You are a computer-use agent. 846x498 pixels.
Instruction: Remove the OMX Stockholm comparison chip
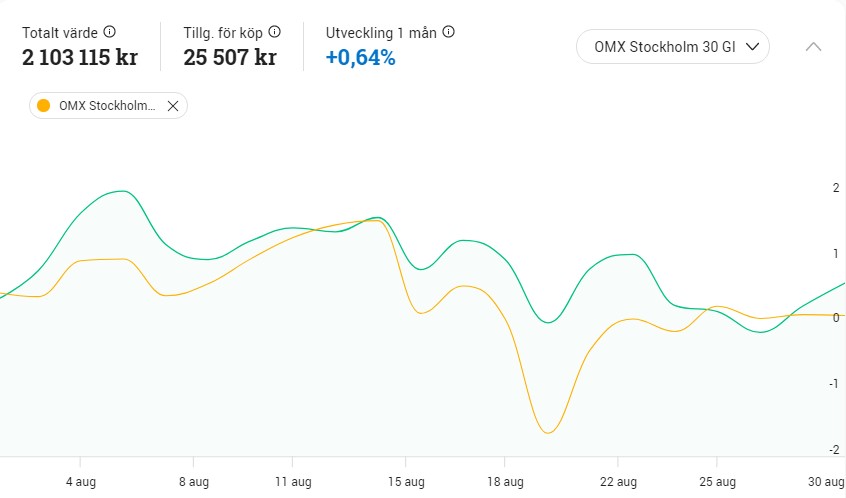tap(173, 106)
